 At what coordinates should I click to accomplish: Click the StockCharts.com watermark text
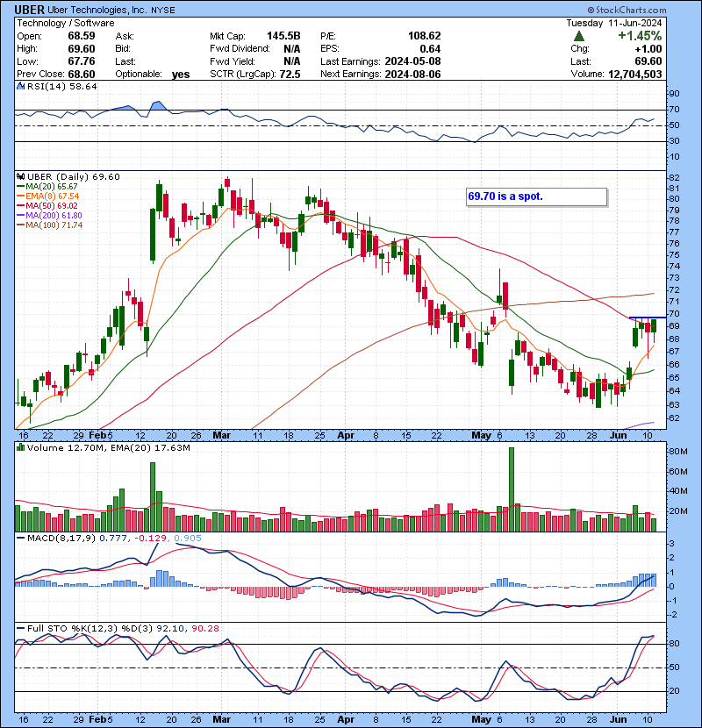(627, 10)
